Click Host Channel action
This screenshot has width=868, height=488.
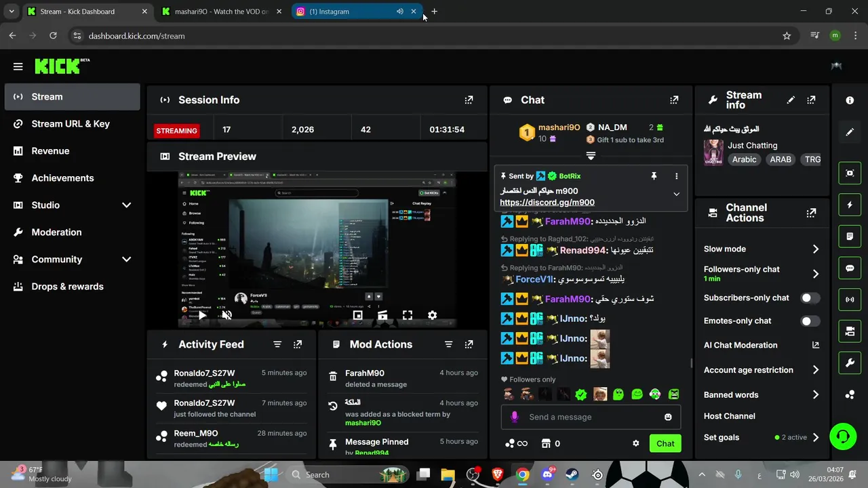730,416
